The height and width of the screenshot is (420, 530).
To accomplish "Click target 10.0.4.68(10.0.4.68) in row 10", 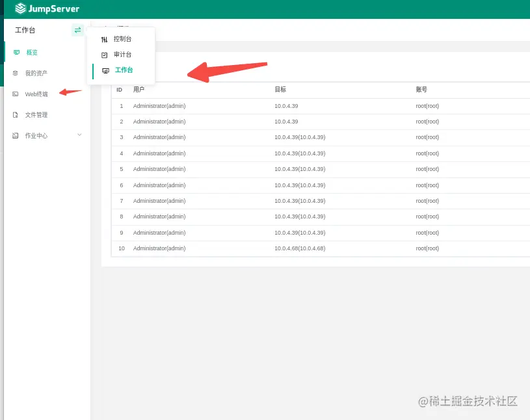I will [300, 248].
